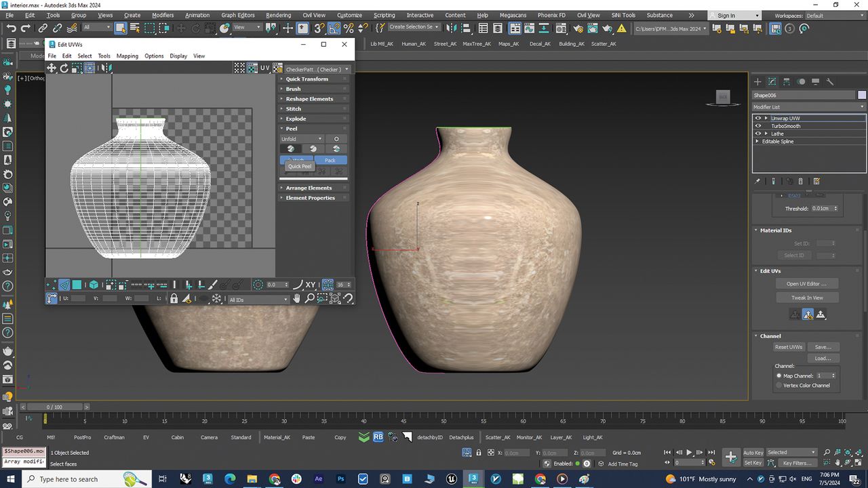Click the Redo arrow in main toolbar

pos(26,28)
